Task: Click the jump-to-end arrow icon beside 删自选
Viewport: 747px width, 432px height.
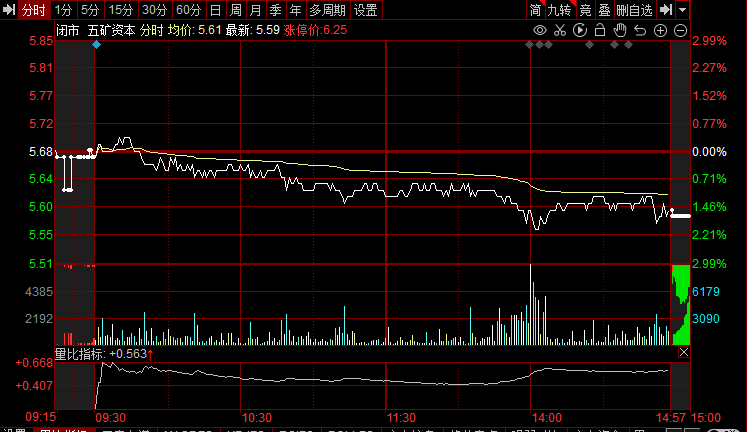Action: pos(666,10)
